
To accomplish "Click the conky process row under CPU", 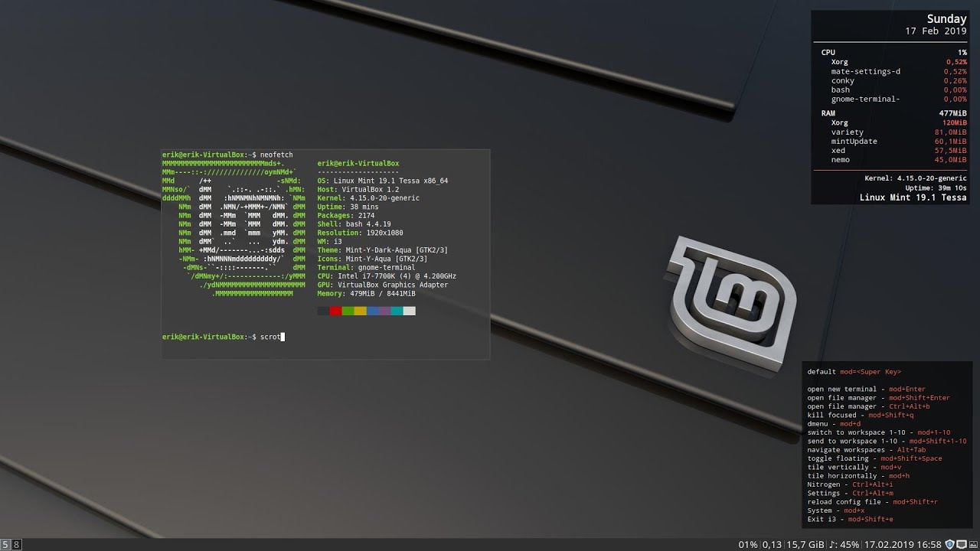I will click(898, 80).
